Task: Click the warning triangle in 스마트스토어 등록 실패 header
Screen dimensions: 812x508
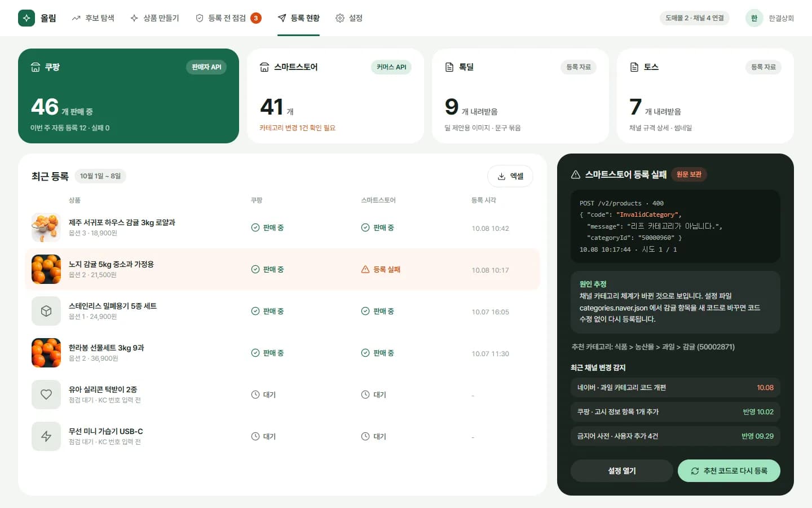Action: 576,174
